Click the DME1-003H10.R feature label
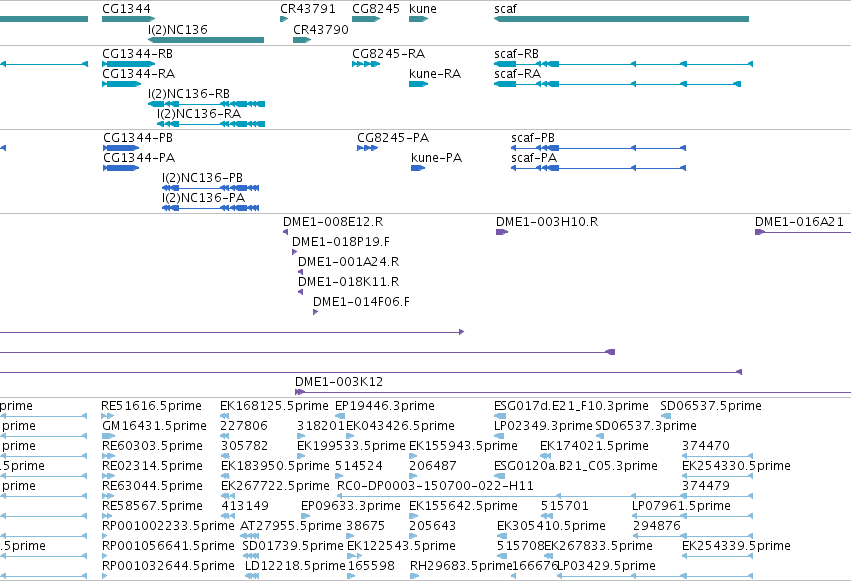 point(547,222)
